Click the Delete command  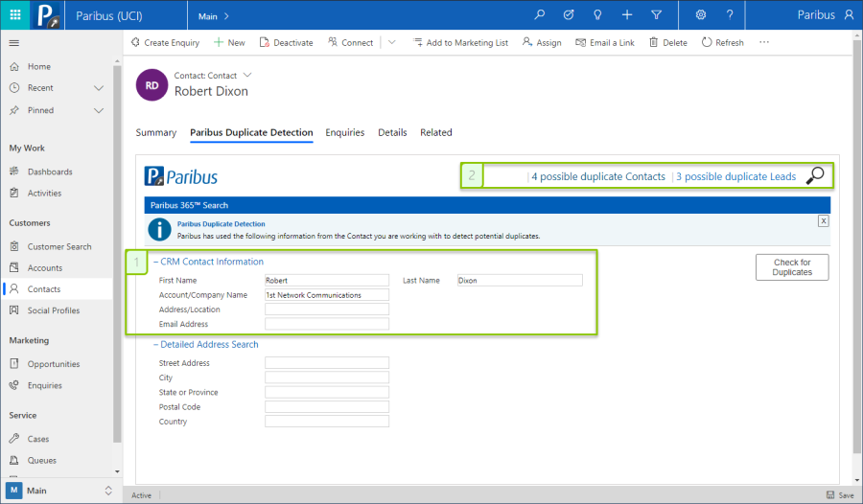[668, 42]
